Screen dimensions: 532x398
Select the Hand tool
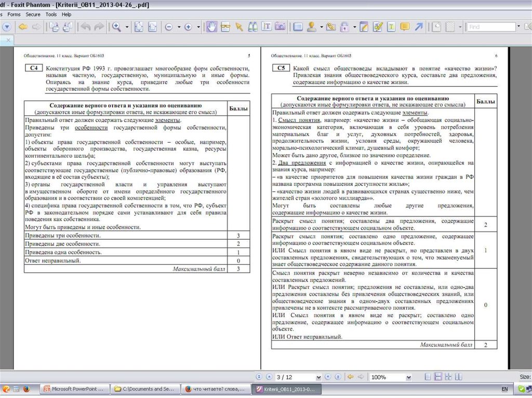pos(211,26)
